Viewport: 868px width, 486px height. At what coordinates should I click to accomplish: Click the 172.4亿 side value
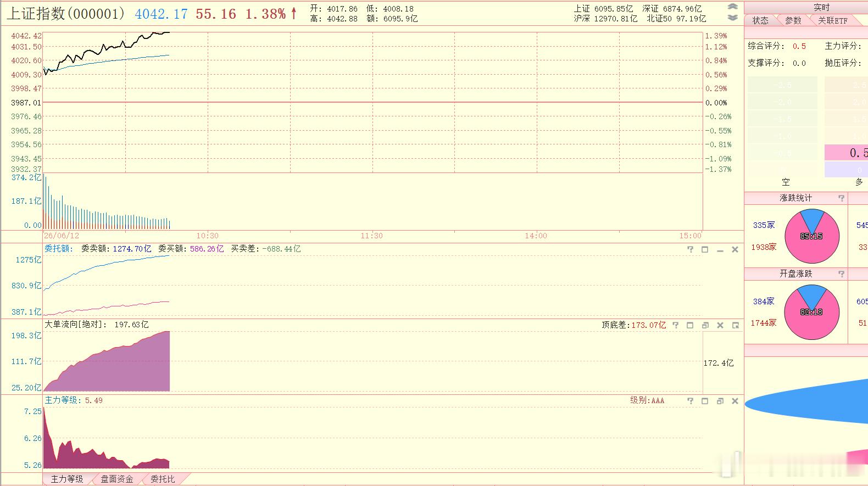tap(719, 363)
